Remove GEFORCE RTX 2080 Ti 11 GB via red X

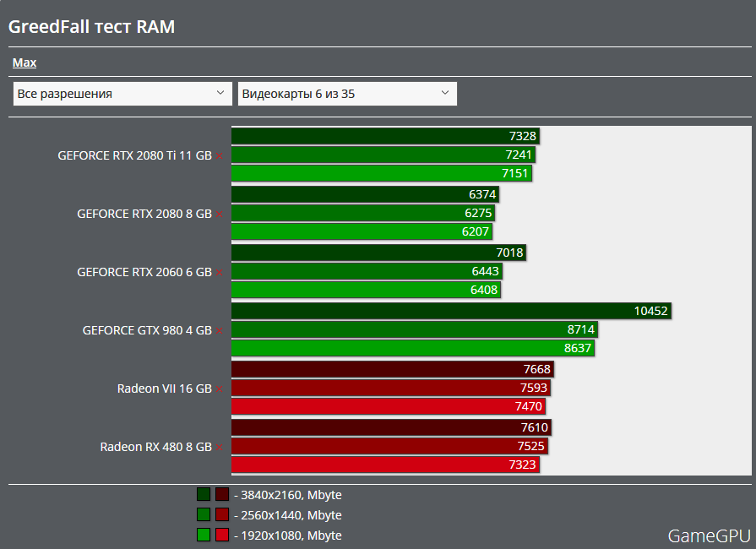click(x=220, y=155)
